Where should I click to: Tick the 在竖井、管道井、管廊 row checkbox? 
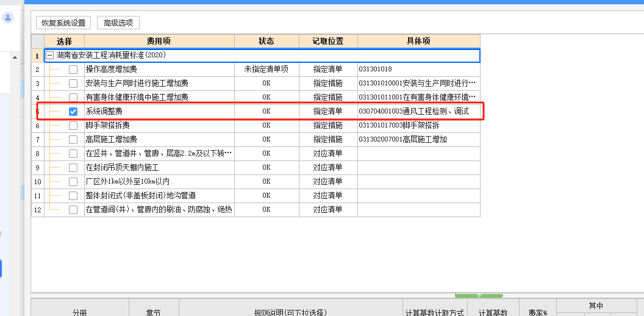[x=73, y=154]
